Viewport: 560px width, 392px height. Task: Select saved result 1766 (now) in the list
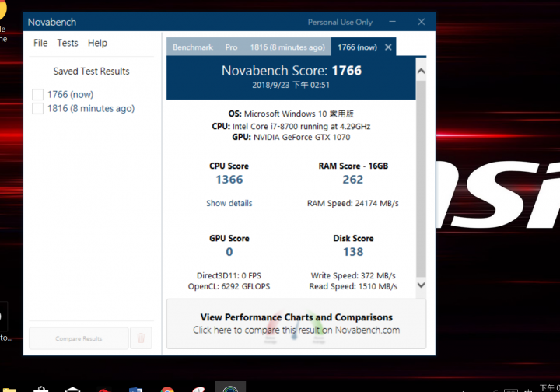click(x=70, y=95)
